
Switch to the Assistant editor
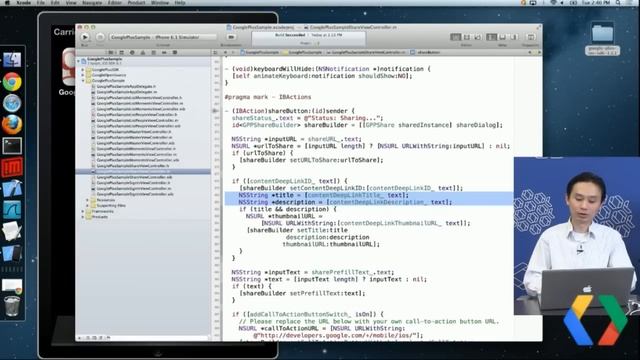pyautogui.click(x=467, y=37)
